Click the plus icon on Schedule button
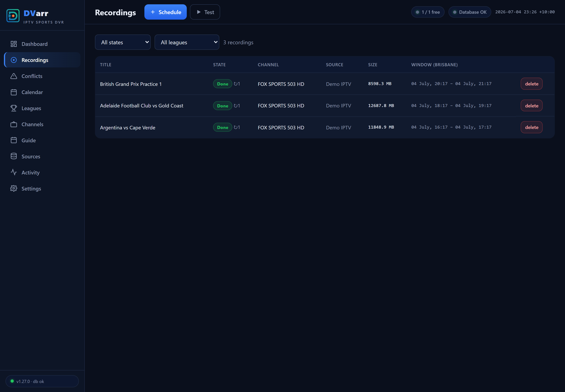 [x=153, y=12]
